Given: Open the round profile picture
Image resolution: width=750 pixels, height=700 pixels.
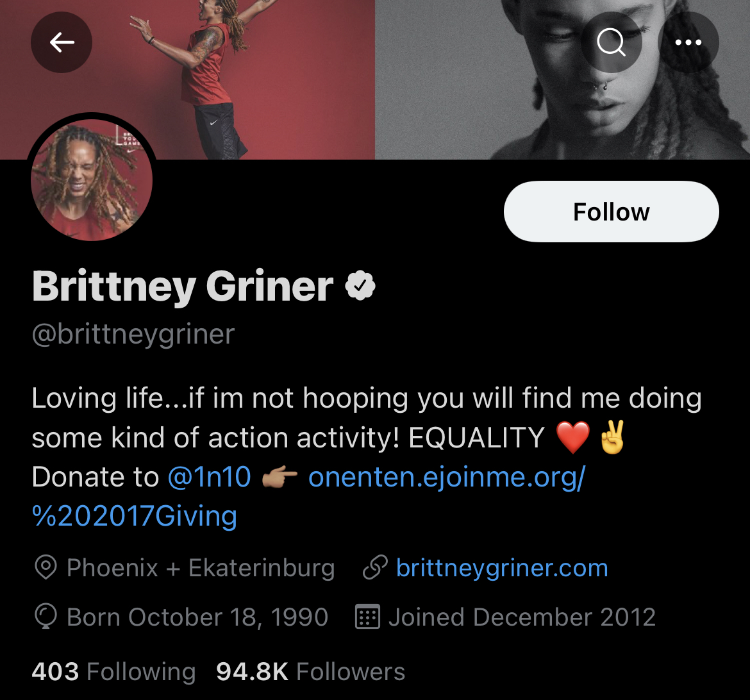Looking at the screenshot, I should point(92,179).
